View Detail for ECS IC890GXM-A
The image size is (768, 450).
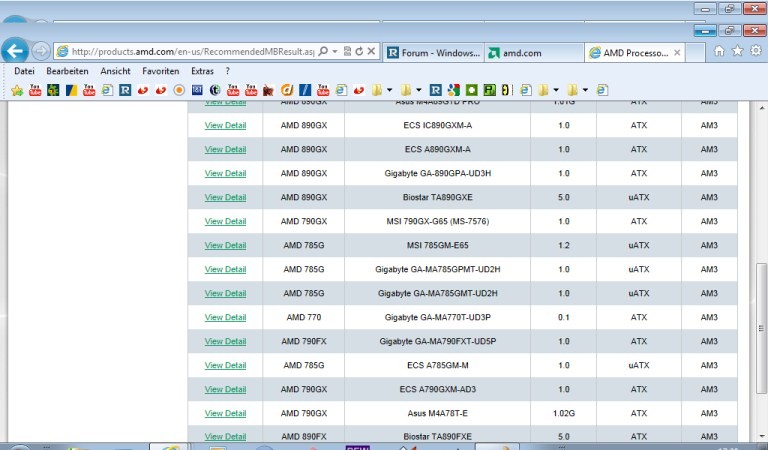[x=225, y=125]
